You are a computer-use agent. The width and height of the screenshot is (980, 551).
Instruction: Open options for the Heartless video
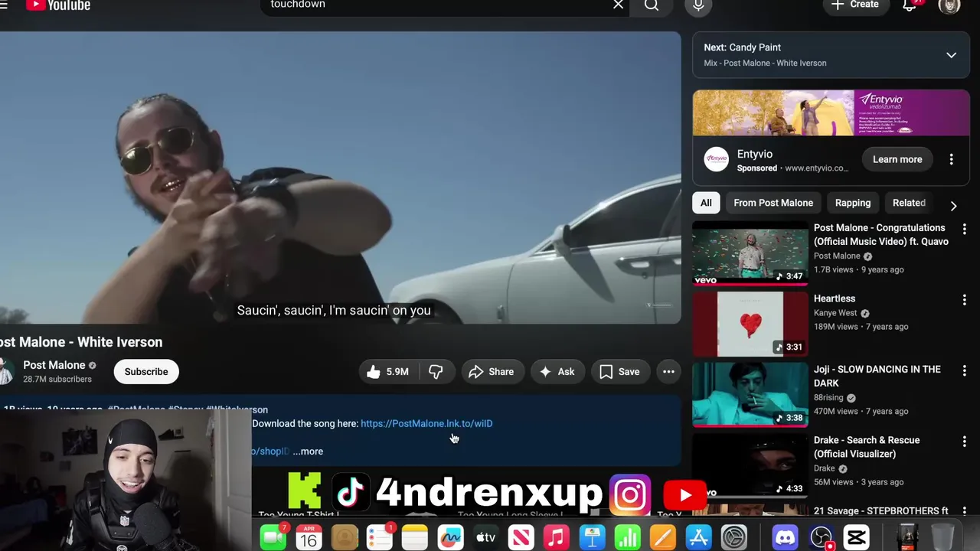(x=964, y=300)
